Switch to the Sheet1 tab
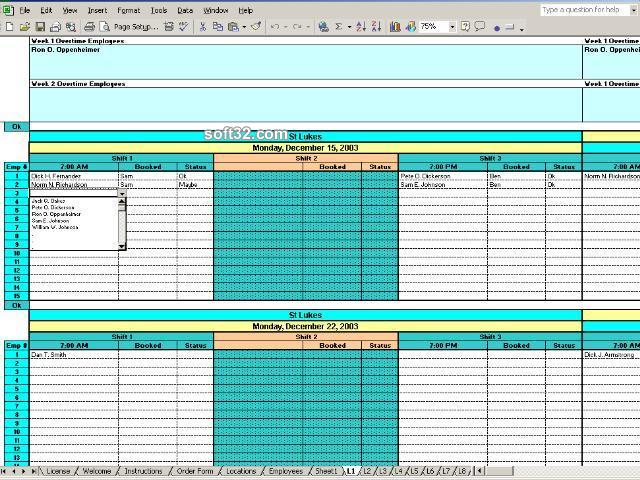 [326, 471]
